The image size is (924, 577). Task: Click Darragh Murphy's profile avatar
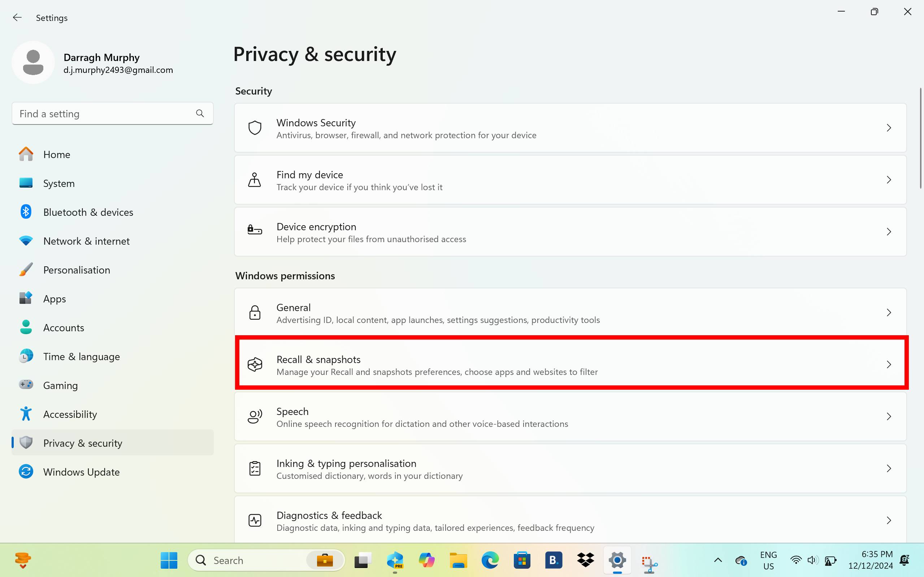click(33, 62)
